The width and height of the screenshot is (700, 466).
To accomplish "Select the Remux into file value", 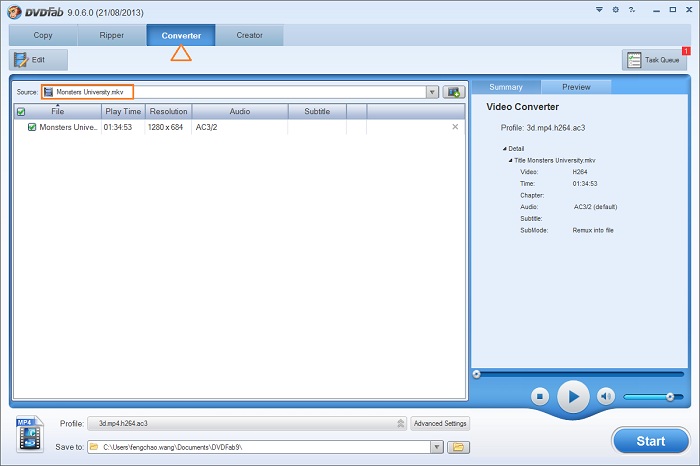I will point(593,230).
